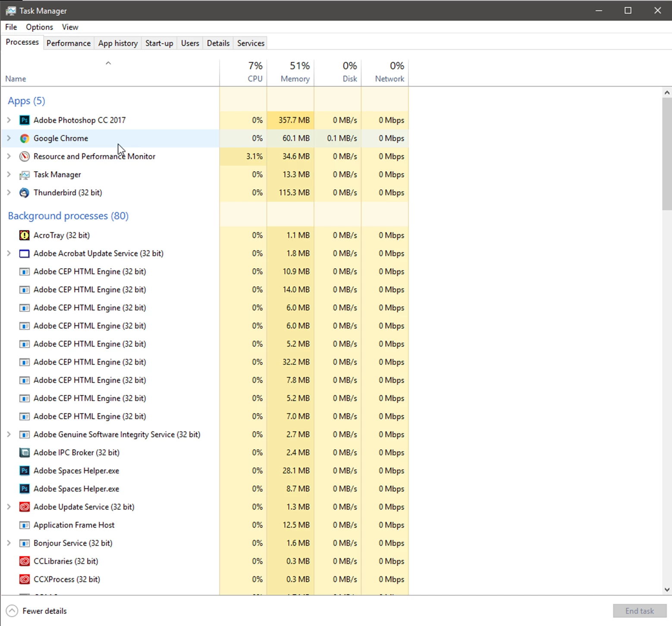Expand the Resource and Performance Monitor group

click(9, 156)
